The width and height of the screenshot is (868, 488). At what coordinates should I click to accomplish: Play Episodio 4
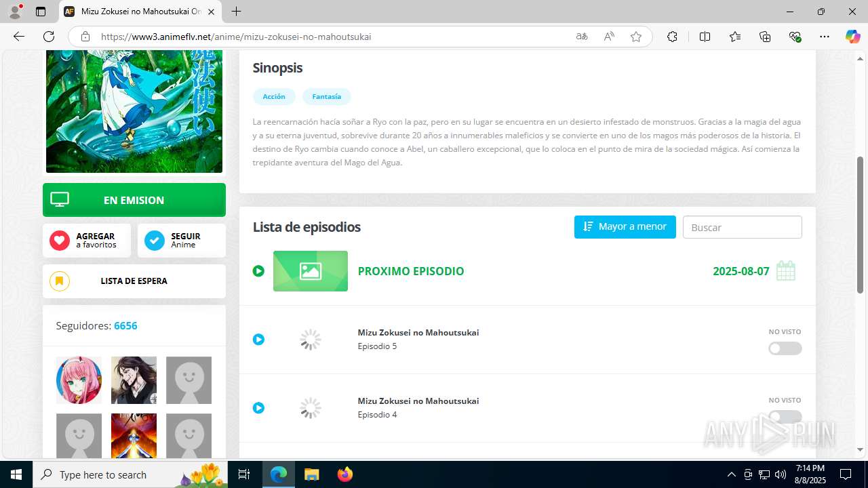coord(258,408)
